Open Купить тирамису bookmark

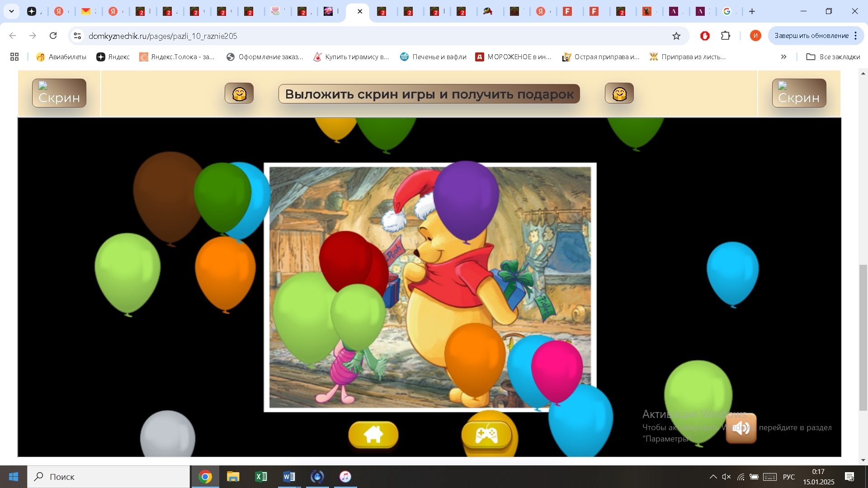tap(351, 56)
